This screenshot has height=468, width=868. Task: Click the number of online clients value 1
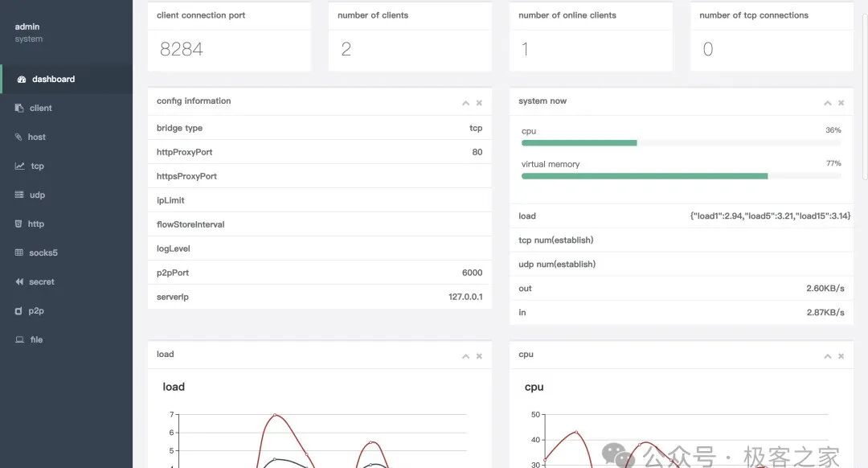coord(525,49)
